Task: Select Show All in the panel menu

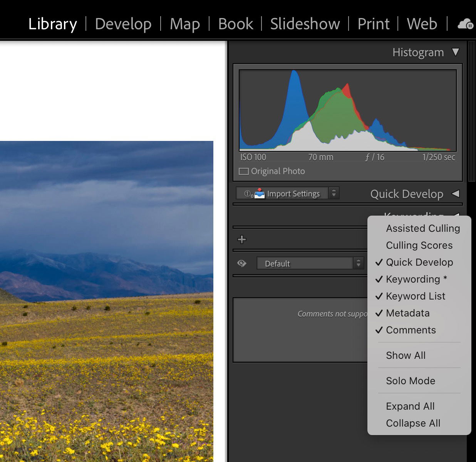Action: (x=406, y=355)
